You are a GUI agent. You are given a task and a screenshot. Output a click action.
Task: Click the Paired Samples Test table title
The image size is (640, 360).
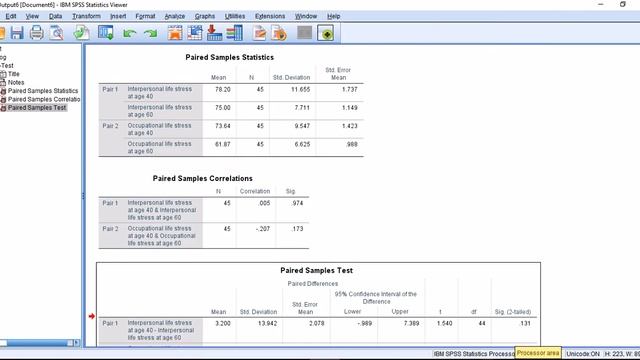pyautogui.click(x=316, y=270)
